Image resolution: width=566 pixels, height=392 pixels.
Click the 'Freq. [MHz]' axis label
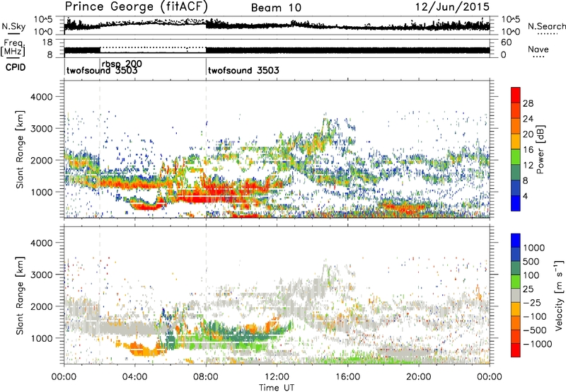13,47
